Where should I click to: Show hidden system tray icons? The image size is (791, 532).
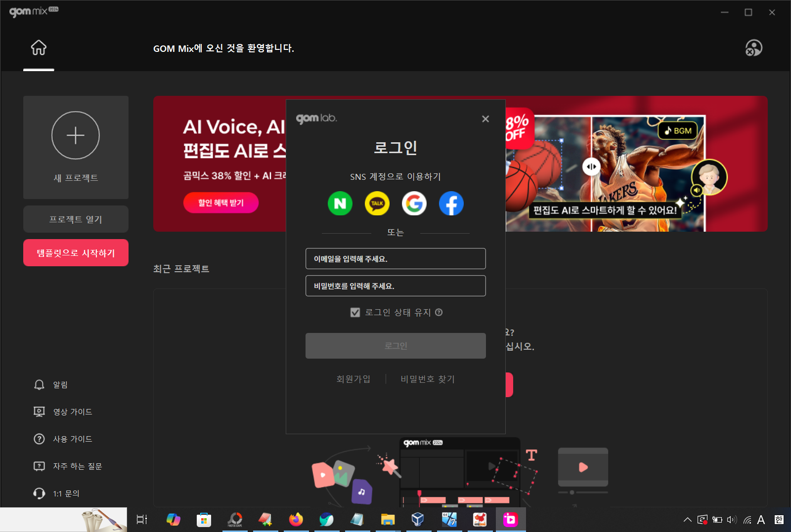point(687,520)
